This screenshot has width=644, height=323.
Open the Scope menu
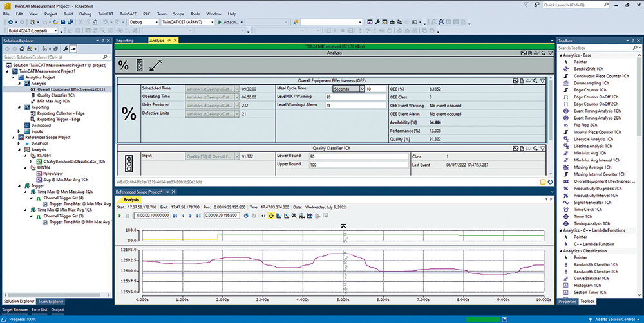pos(178,14)
